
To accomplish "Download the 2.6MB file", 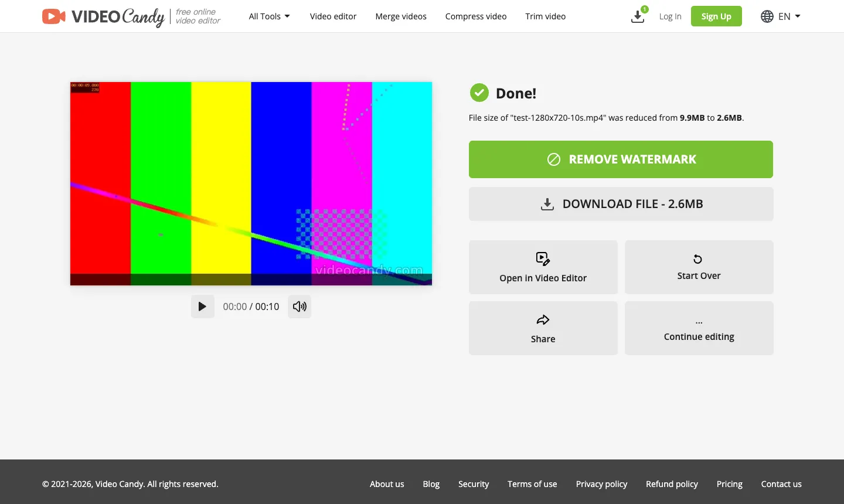I will click(621, 204).
